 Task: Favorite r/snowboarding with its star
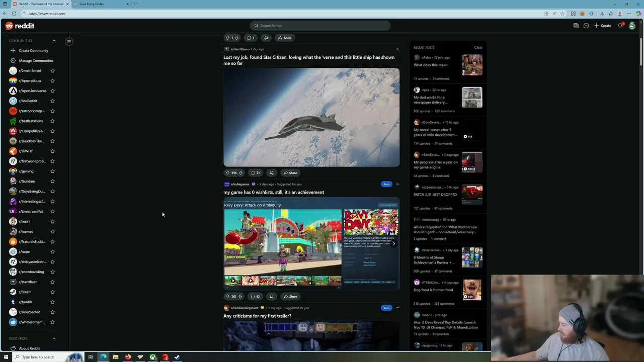(52, 271)
